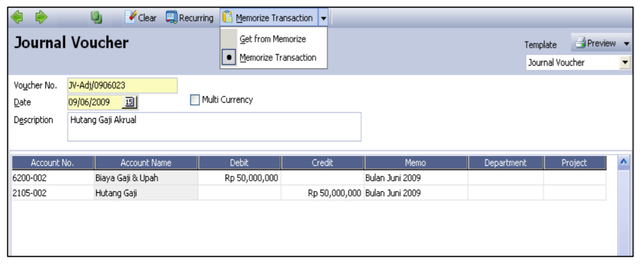Screen dimensions: 644x265
Task: Click the Debit column header
Action: coord(239,163)
